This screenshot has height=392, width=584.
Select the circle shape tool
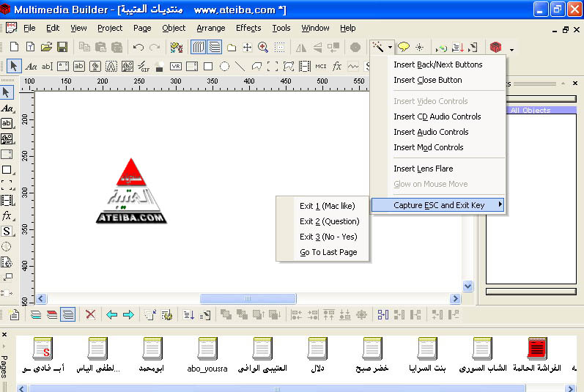tap(224, 67)
